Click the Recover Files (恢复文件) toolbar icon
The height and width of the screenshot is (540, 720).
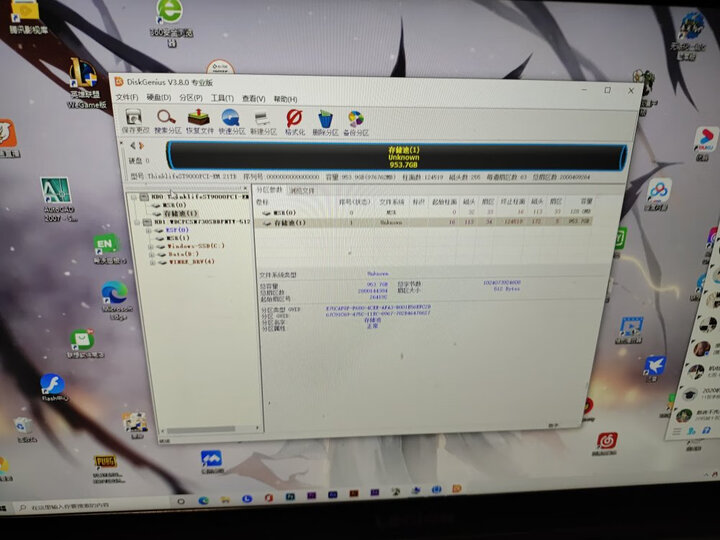point(199,122)
